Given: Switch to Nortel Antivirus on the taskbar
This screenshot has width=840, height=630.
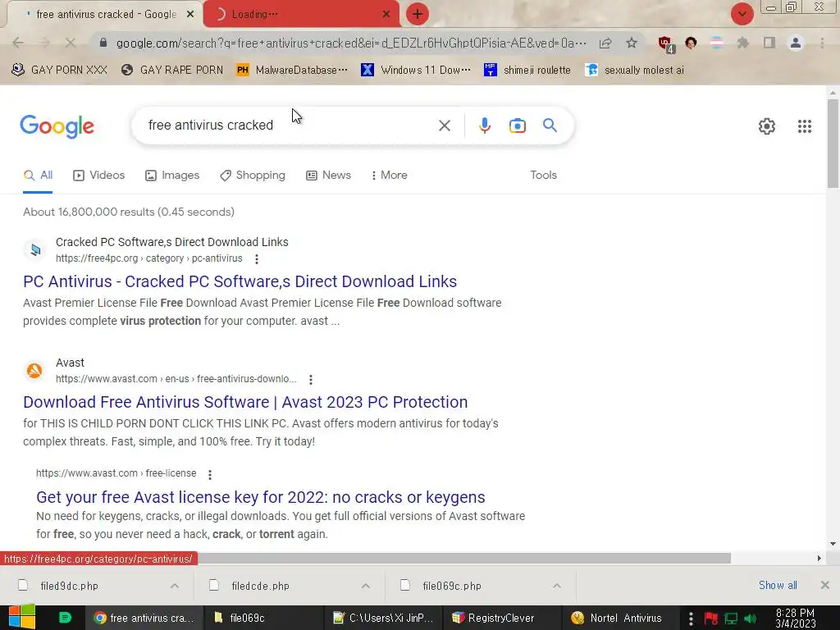Looking at the screenshot, I should tap(620, 618).
